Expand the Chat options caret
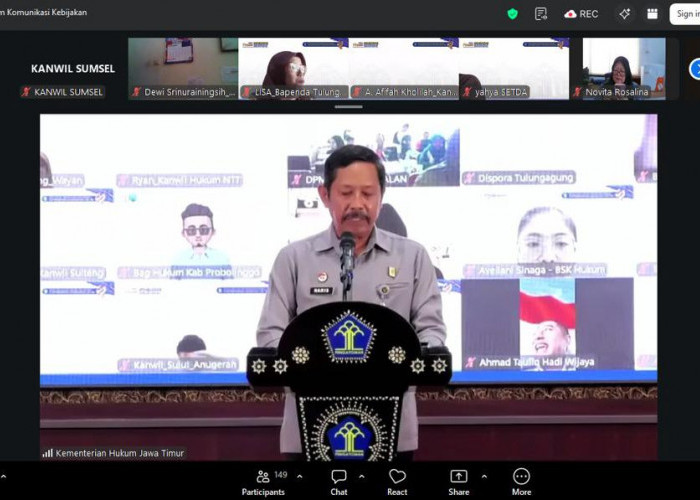The image size is (700, 500). coord(362,477)
